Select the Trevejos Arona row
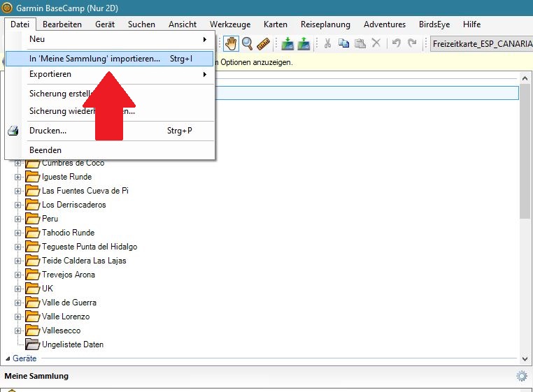Screen dimensions: 533x392 (69, 275)
